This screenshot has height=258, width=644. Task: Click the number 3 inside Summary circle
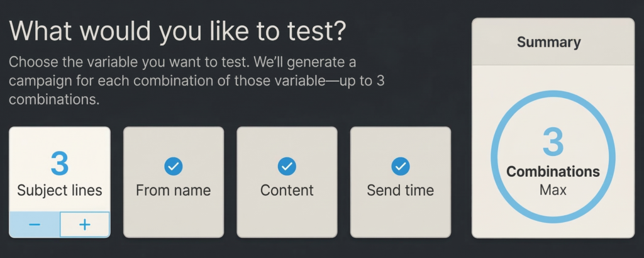click(x=553, y=143)
